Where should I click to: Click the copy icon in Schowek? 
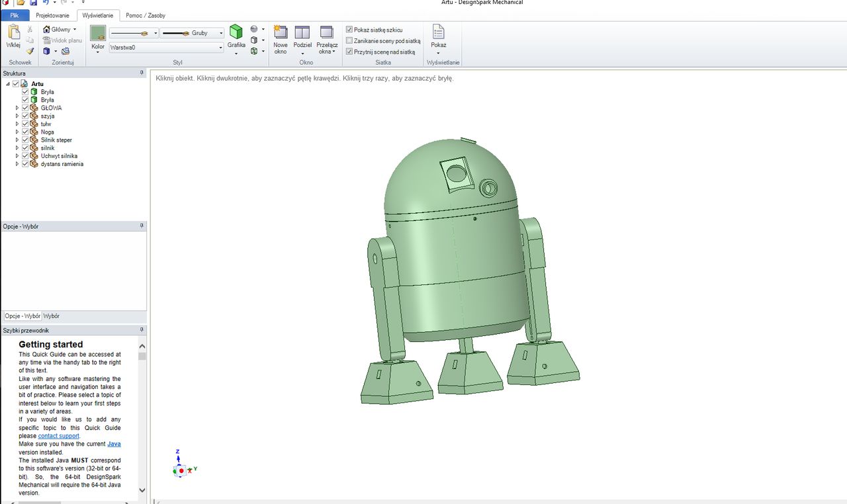pyautogui.click(x=30, y=40)
